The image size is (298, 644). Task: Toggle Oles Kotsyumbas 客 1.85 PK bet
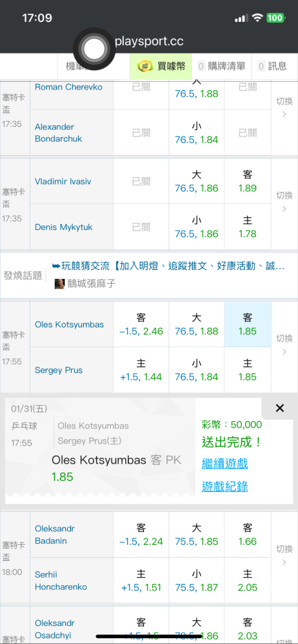[x=248, y=324]
